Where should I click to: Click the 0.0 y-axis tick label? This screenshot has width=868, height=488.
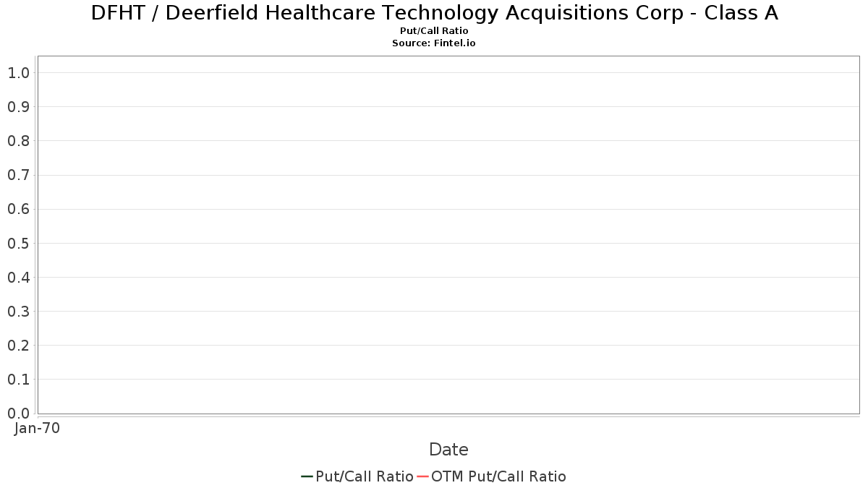19,414
